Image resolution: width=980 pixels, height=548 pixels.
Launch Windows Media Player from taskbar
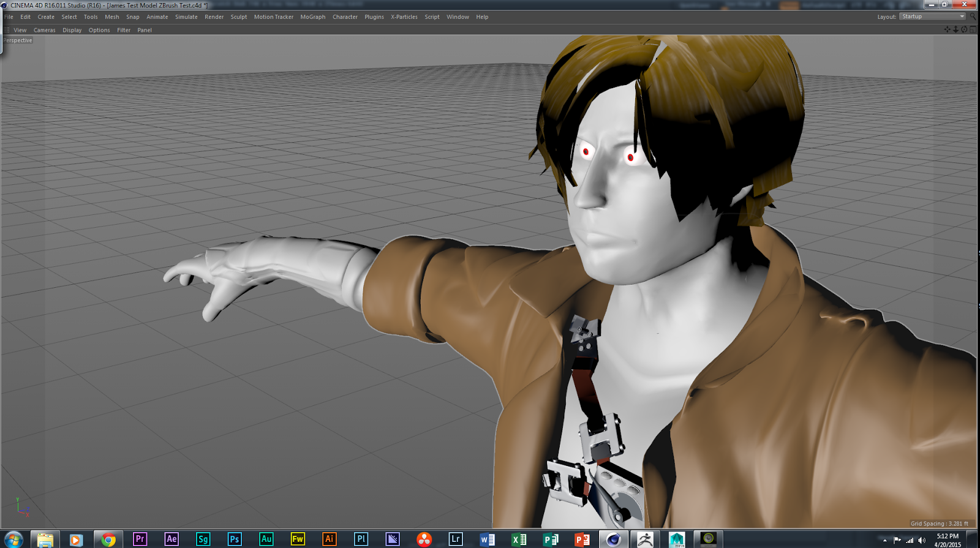tap(76, 539)
